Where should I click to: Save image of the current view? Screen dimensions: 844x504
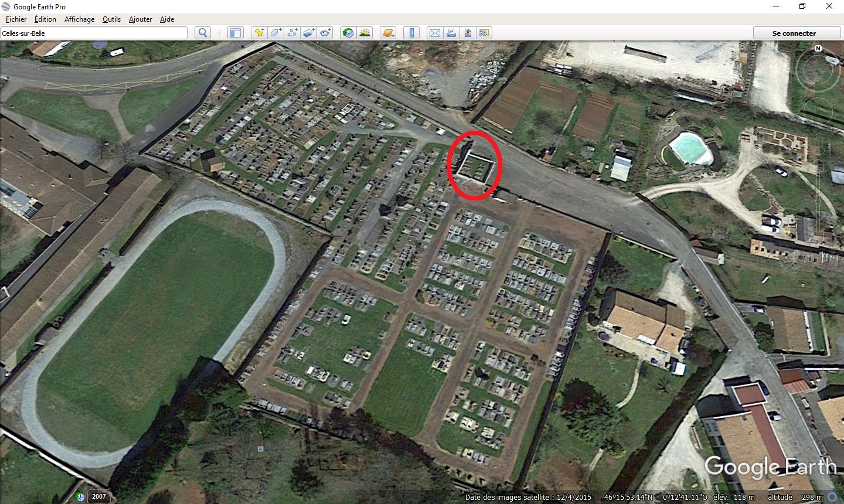(x=468, y=33)
